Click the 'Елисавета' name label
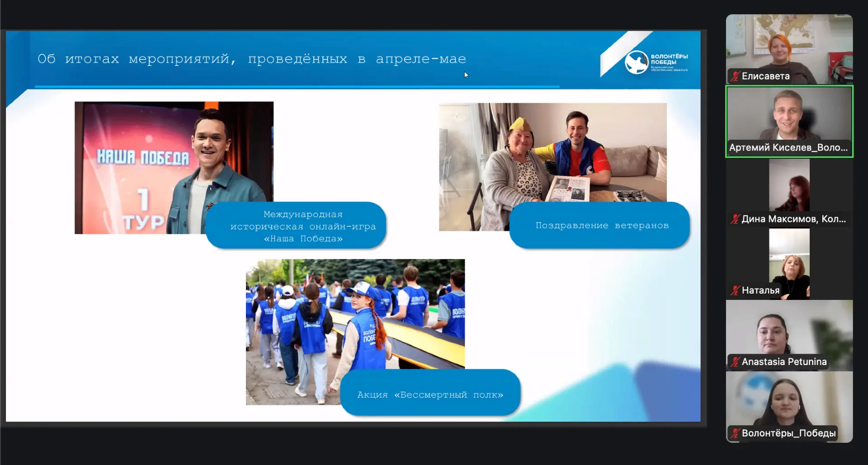The height and width of the screenshot is (465, 868). [x=766, y=76]
